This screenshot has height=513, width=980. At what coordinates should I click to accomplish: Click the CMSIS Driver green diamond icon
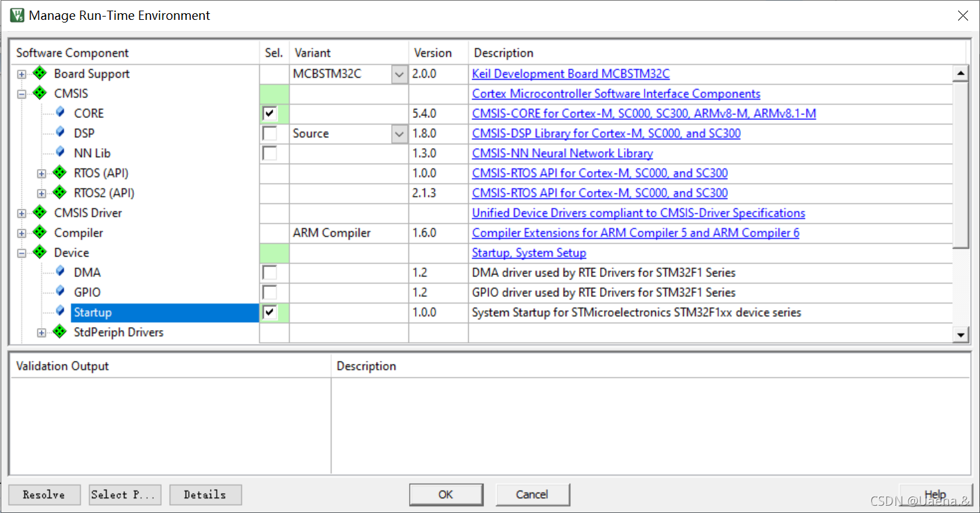40,212
